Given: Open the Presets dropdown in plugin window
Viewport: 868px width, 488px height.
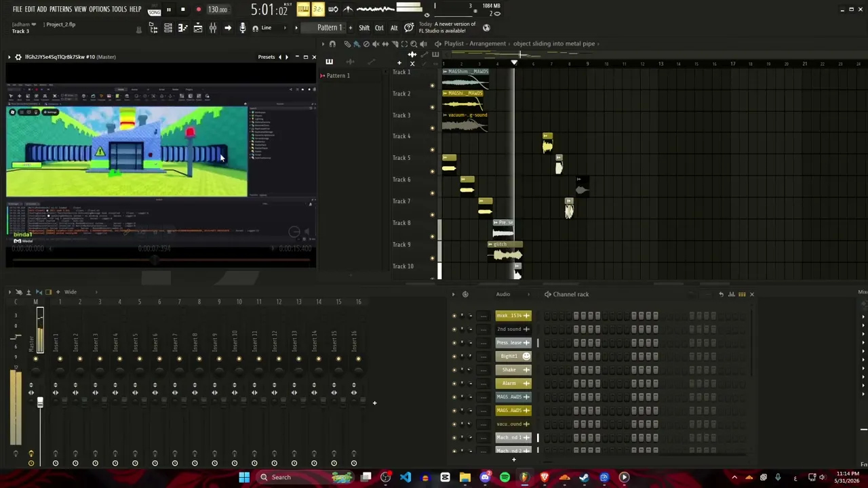Looking at the screenshot, I should coord(267,57).
